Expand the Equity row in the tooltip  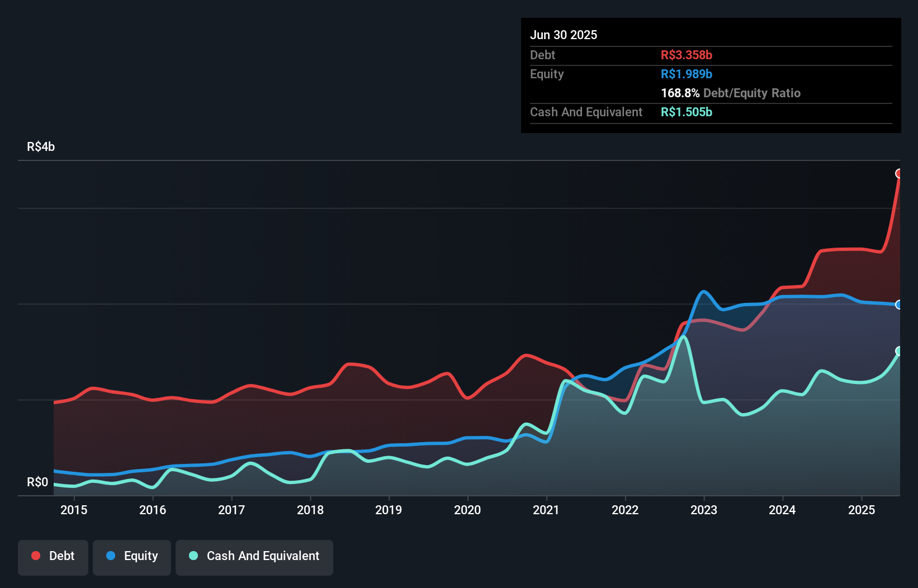[x=546, y=74]
